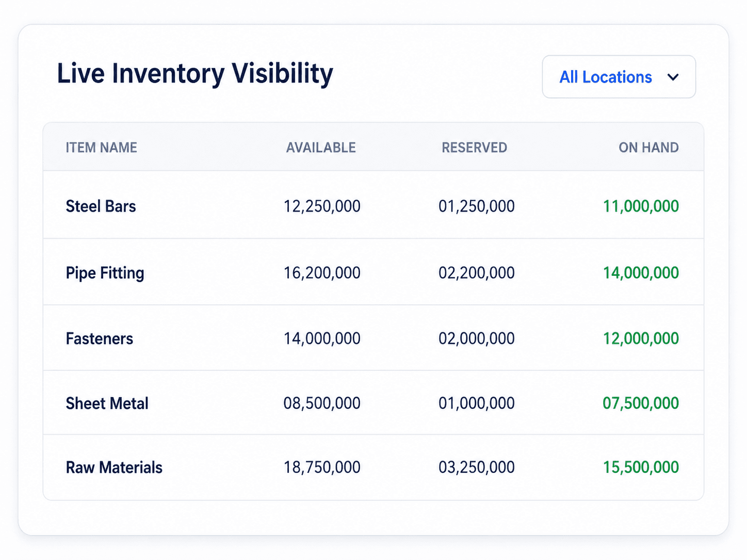The width and height of the screenshot is (747, 560).
Task: Click Steel Bars on hand value 11,000,000
Action: coord(641,206)
